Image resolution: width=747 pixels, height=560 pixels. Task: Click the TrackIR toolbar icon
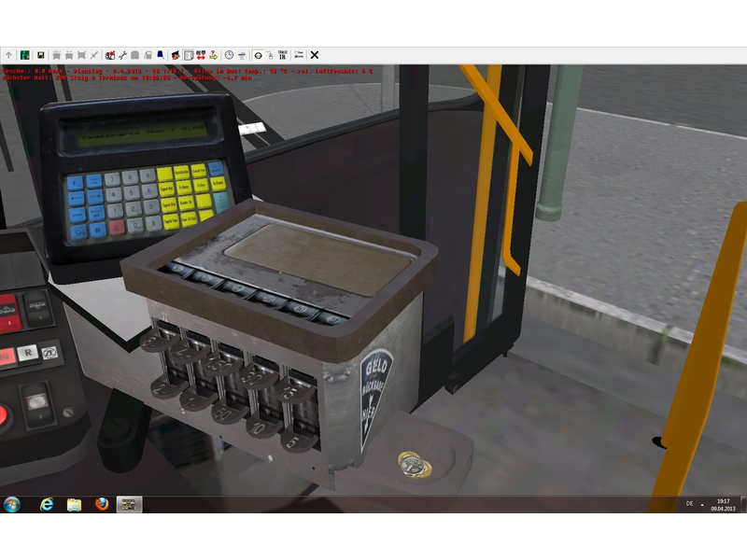click(x=283, y=55)
